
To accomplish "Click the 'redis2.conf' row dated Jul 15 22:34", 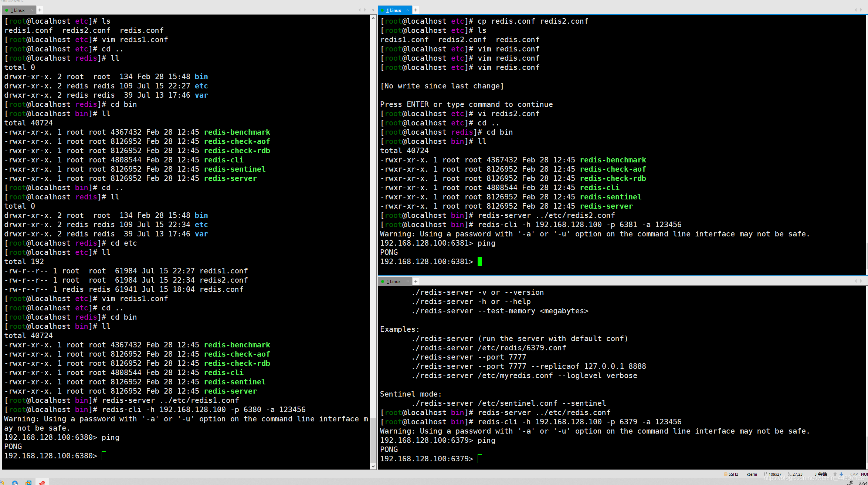I will [x=126, y=280].
